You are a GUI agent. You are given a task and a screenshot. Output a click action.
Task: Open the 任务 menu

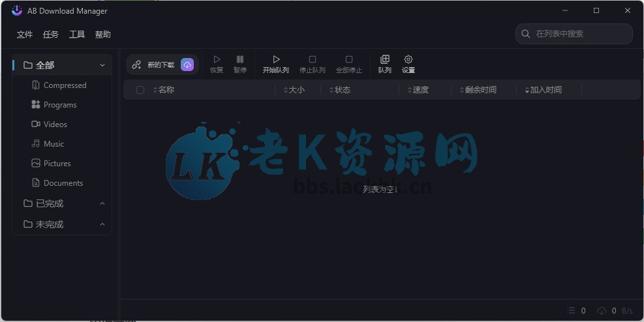50,35
